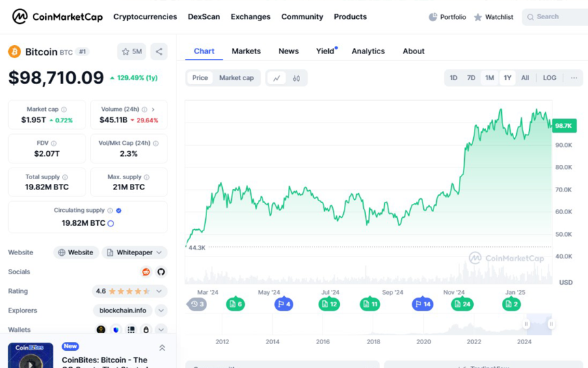Open the Portfolio pie chart icon
Viewport: 588px width, 368px height.
pyautogui.click(x=433, y=17)
